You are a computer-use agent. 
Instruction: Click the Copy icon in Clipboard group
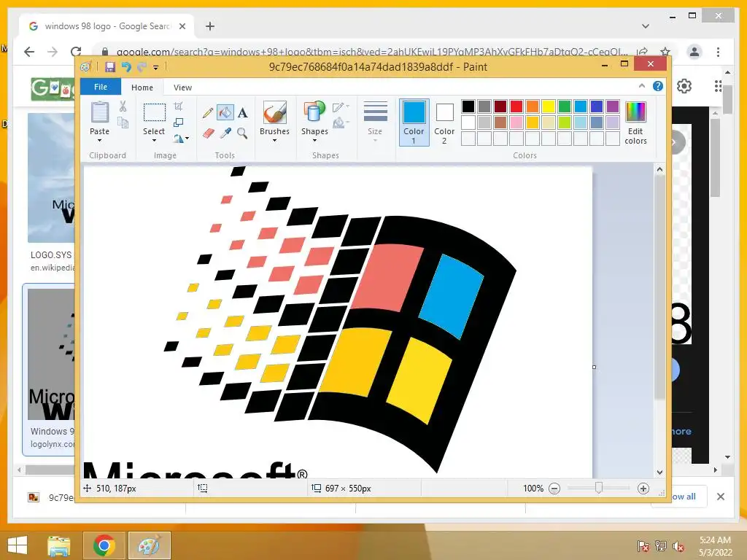click(123, 122)
